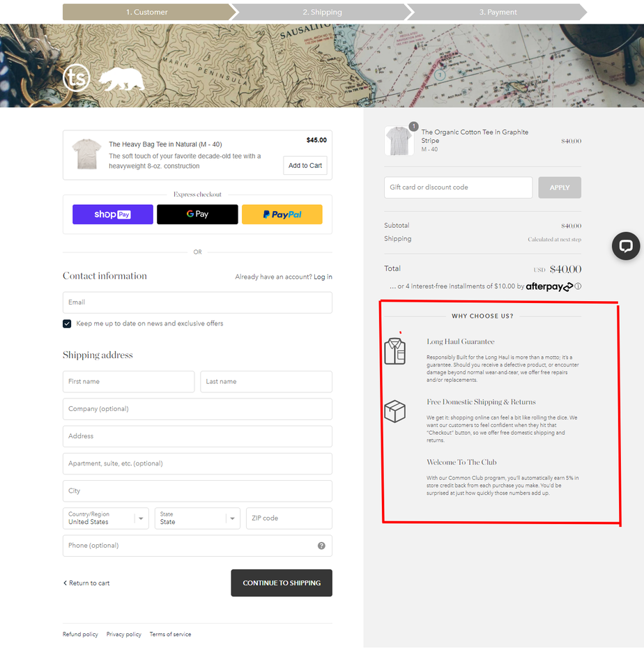644x648 pixels.
Task: Open the Country/Region dropdown
Action: point(105,518)
